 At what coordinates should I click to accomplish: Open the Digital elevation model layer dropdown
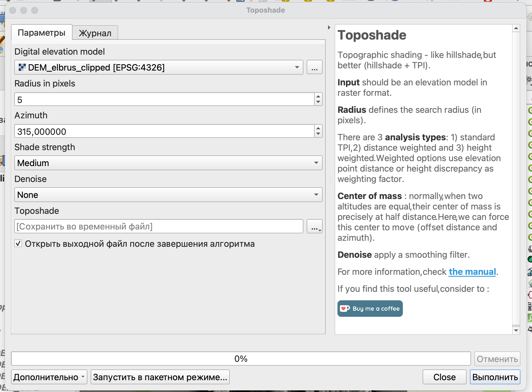tap(159, 68)
